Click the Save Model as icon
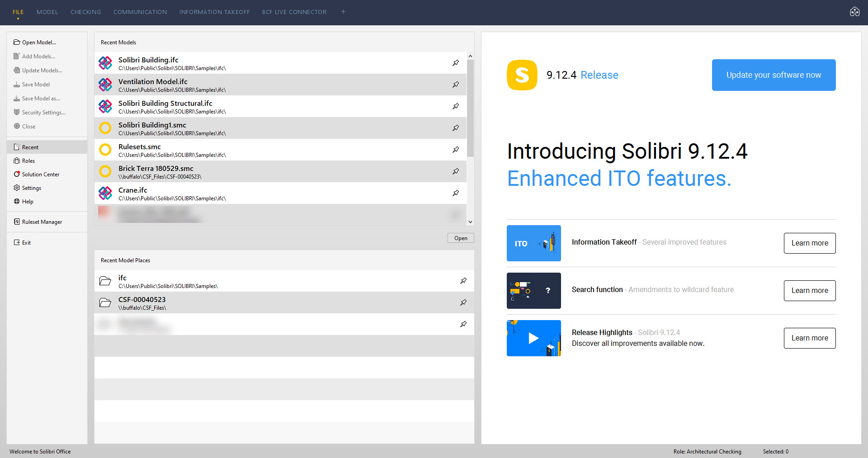The width and height of the screenshot is (868, 458). pyautogui.click(x=17, y=98)
